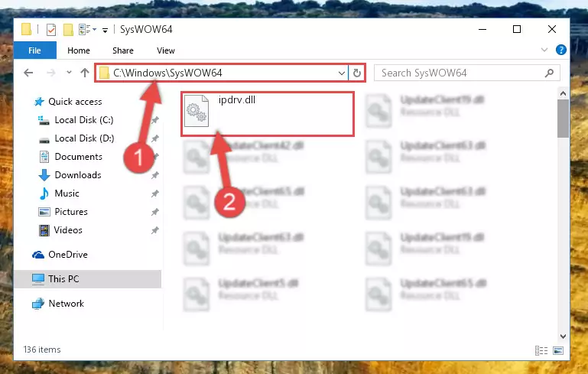
Task: Open the File menu
Action: (35, 50)
